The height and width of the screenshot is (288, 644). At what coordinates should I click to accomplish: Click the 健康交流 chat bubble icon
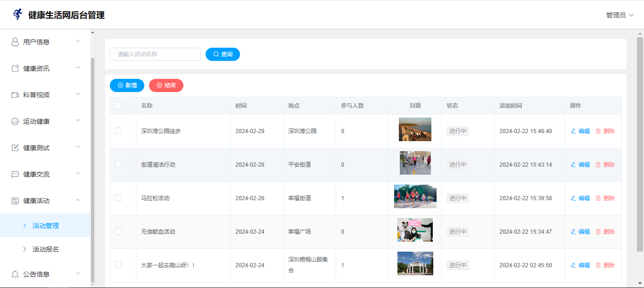tap(15, 174)
